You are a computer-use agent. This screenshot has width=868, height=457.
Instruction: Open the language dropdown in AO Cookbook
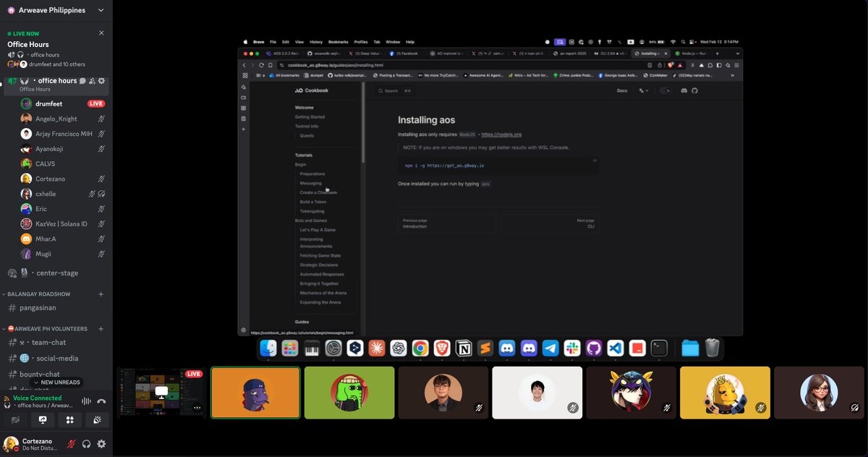pyautogui.click(x=643, y=90)
